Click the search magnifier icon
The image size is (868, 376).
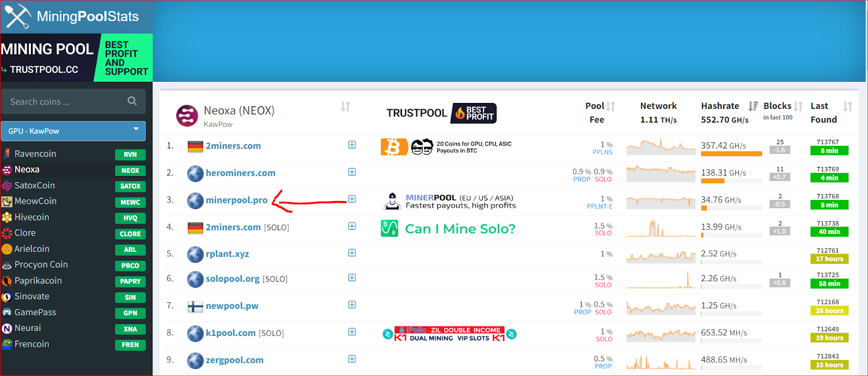[x=132, y=101]
